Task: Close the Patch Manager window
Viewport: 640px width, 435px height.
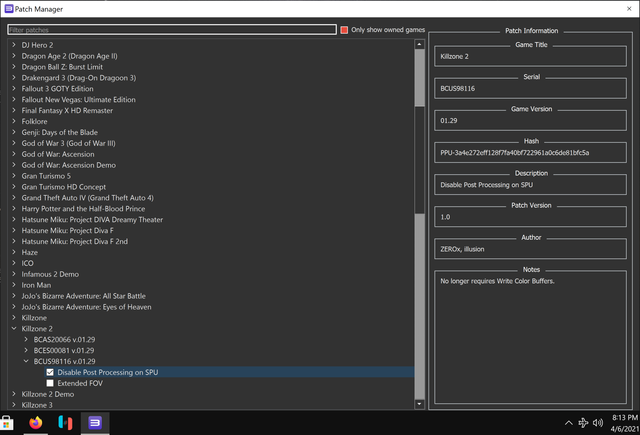Action: click(629, 9)
